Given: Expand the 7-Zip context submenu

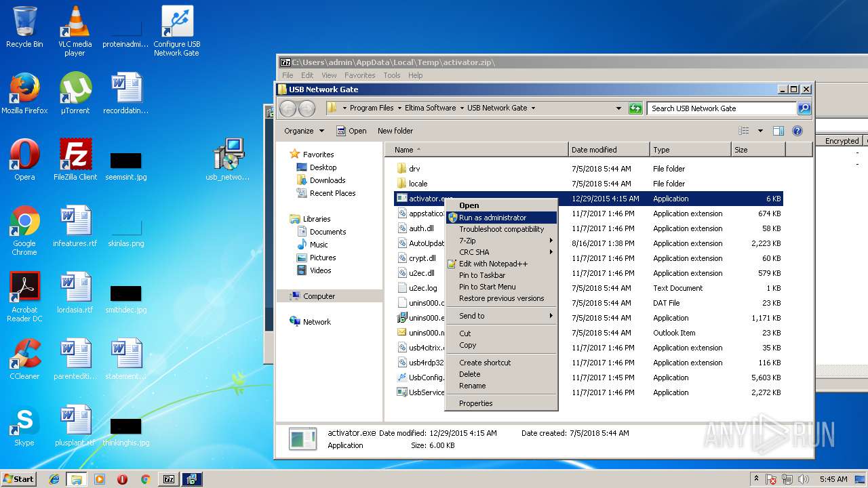Looking at the screenshot, I should click(x=501, y=241).
